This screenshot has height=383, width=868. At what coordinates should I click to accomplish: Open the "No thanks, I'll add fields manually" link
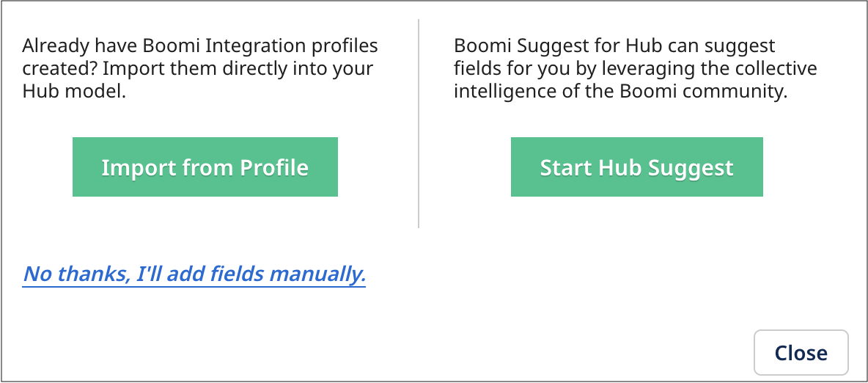click(x=194, y=274)
